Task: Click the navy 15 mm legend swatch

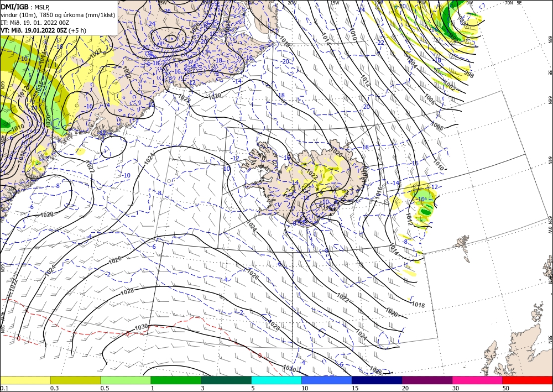Action: (x=377, y=380)
